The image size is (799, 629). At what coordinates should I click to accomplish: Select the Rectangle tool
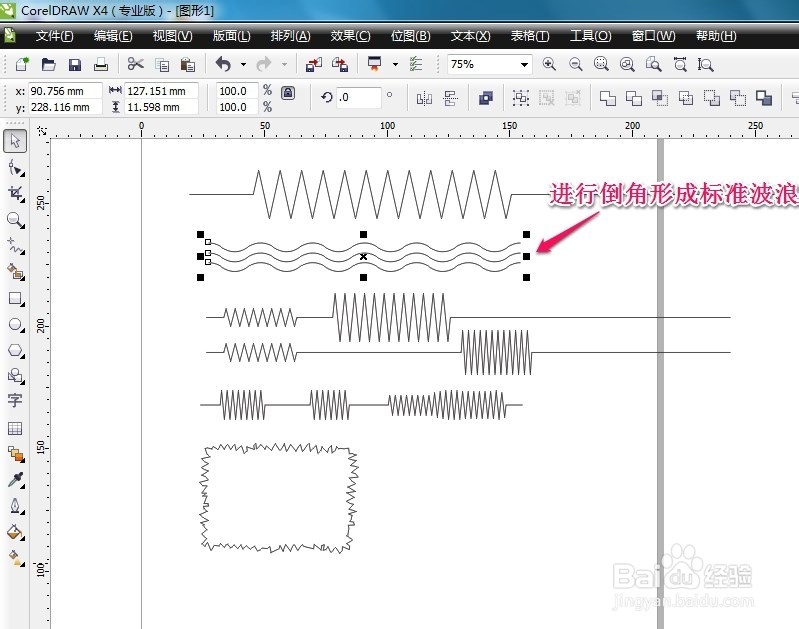15,298
